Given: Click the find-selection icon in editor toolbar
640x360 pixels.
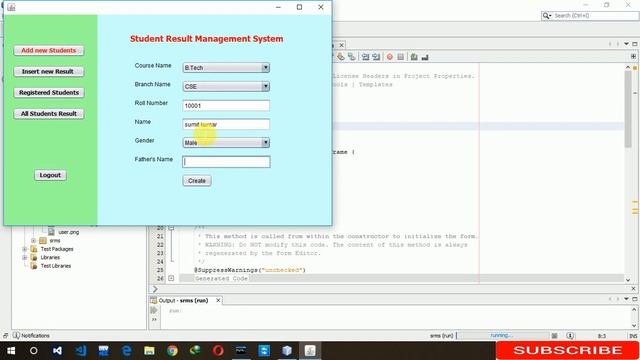Looking at the screenshot, I should (340, 57).
